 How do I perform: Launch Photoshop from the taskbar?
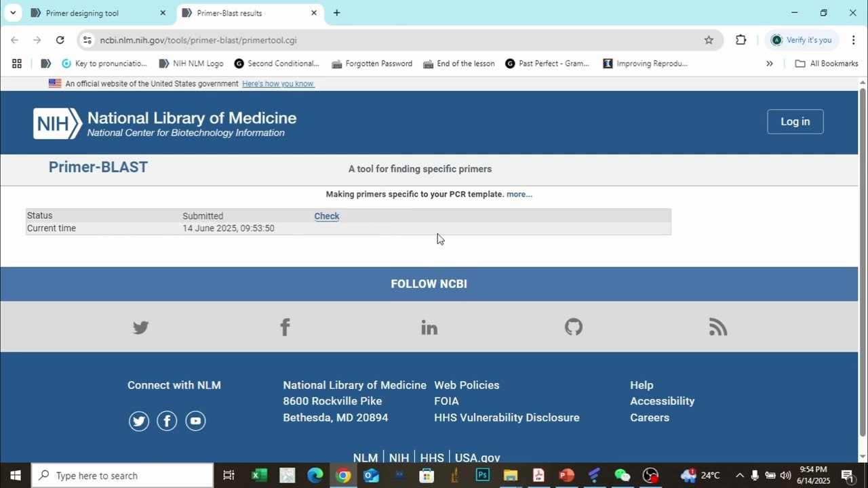point(482,475)
